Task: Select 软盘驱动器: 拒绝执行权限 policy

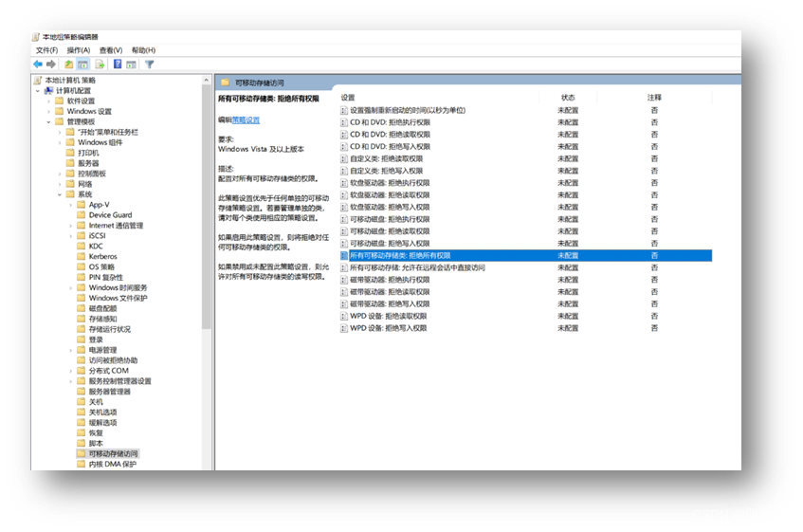Action: pyautogui.click(x=526, y=183)
